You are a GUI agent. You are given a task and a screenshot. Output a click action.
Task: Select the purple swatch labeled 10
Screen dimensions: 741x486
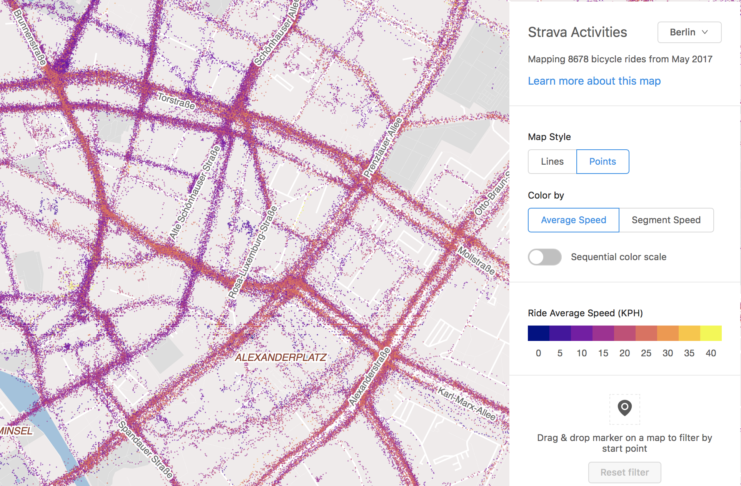coord(581,333)
